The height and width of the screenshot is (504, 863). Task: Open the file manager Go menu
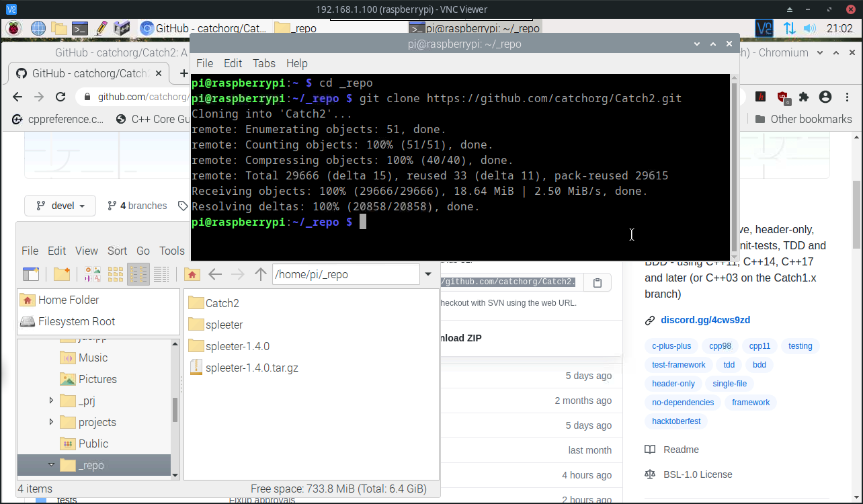143,251
